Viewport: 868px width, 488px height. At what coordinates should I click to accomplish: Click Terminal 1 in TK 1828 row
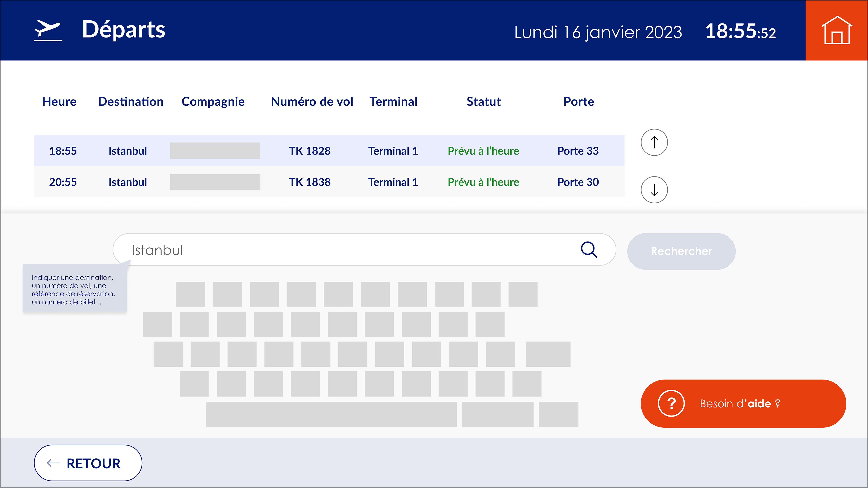pyautogui.click(x=393, y=151)
